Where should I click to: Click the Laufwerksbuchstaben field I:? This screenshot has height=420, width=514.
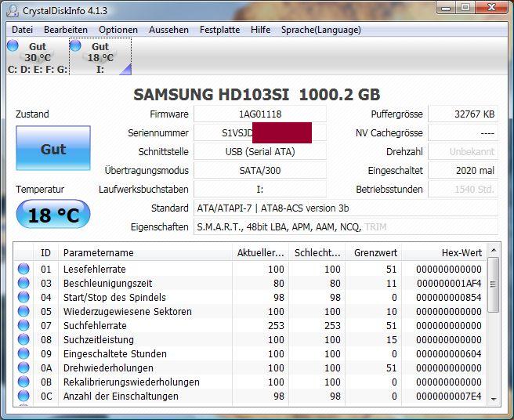[x=260, y=189]
